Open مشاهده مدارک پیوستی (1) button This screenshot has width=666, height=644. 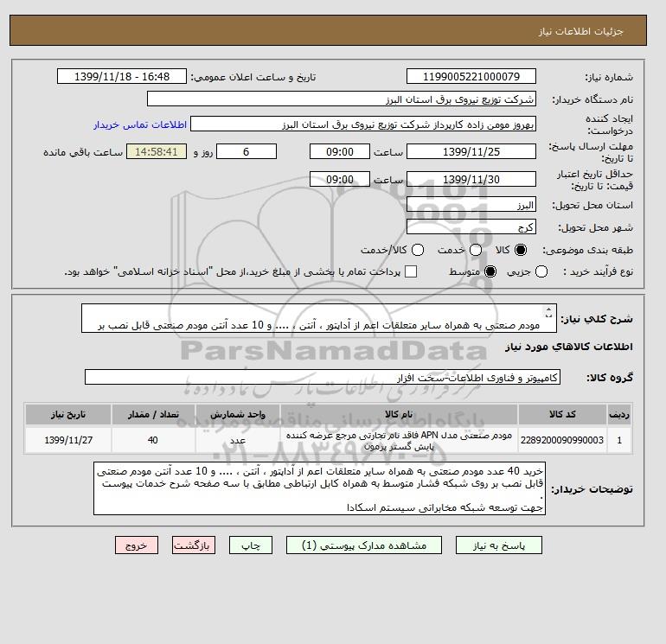364,545
